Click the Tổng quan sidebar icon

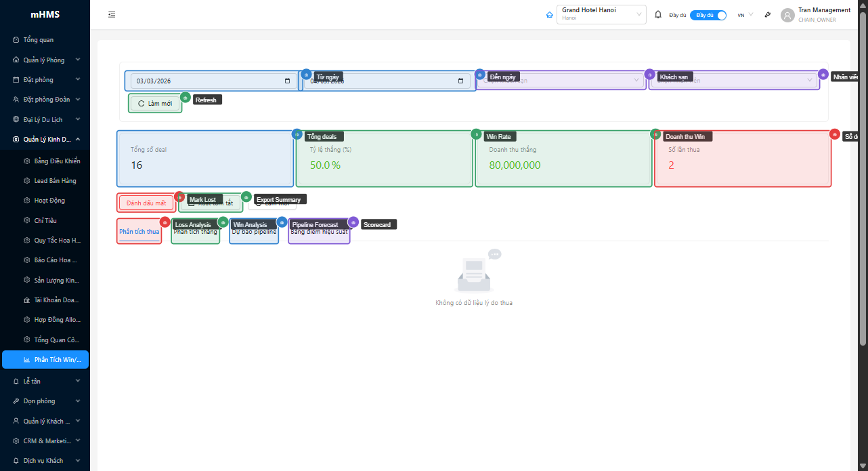pyautogui.click(x=16, y=40)
